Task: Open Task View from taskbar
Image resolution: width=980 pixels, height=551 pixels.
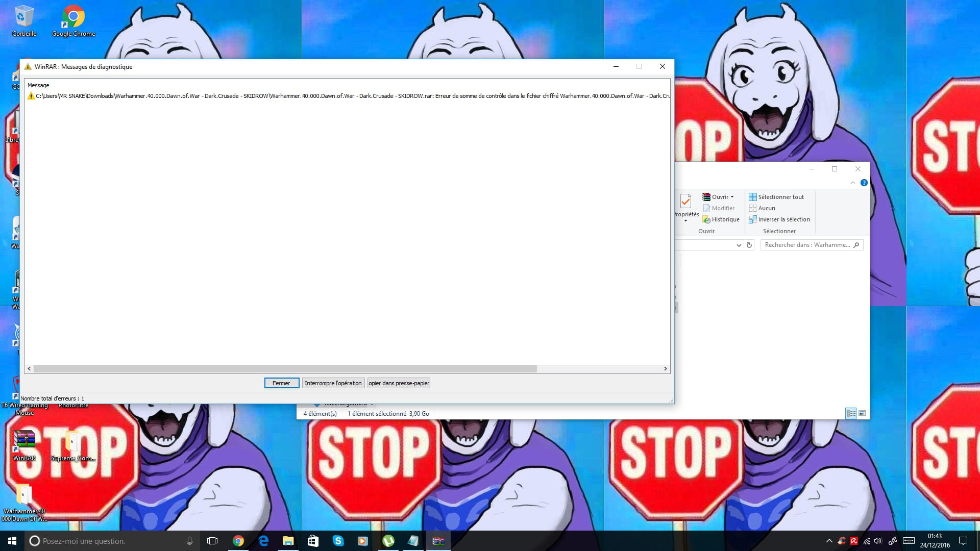Action: click(x=212, y=541)
